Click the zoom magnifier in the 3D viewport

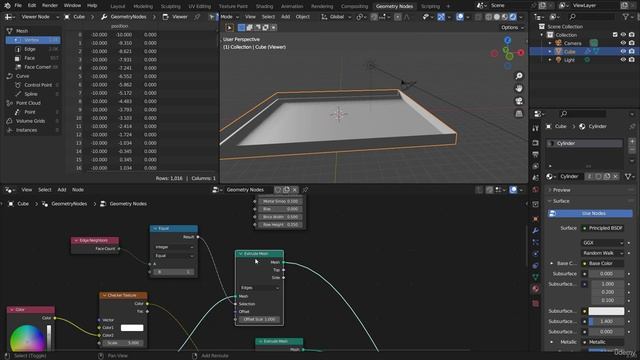click(x=519, y=76)
